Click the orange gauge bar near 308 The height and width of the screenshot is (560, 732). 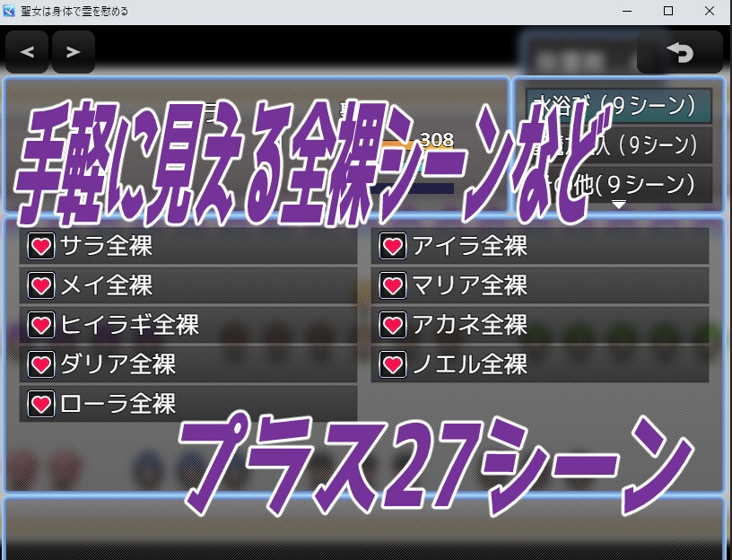point(399,144)
